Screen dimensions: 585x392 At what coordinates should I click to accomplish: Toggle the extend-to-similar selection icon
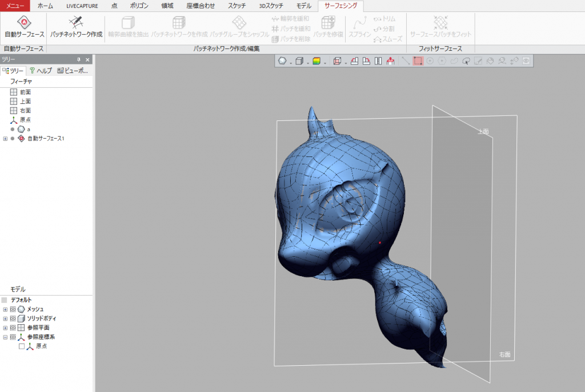point(502,60)
